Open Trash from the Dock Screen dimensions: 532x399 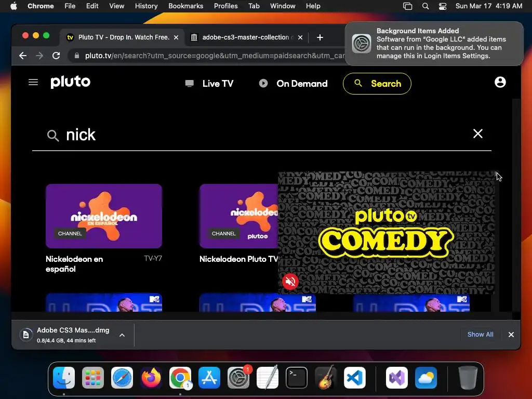[x=468, y=378]
